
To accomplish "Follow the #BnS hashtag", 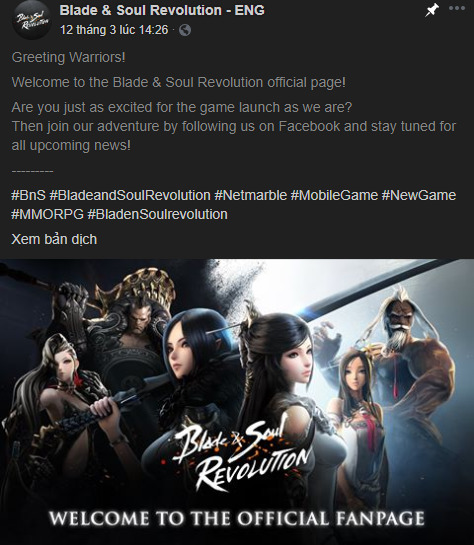I will tap(28, 195).
